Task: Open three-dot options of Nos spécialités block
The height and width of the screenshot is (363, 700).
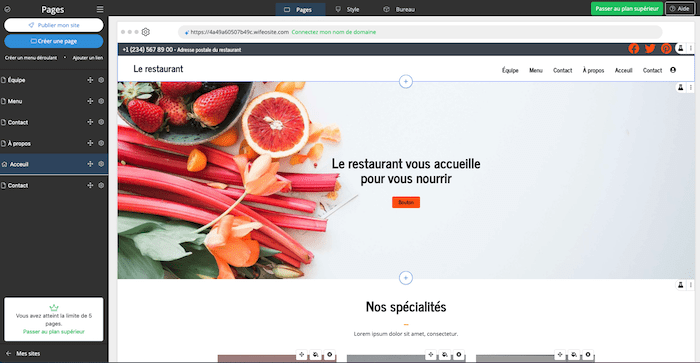Action: [691, 285]
